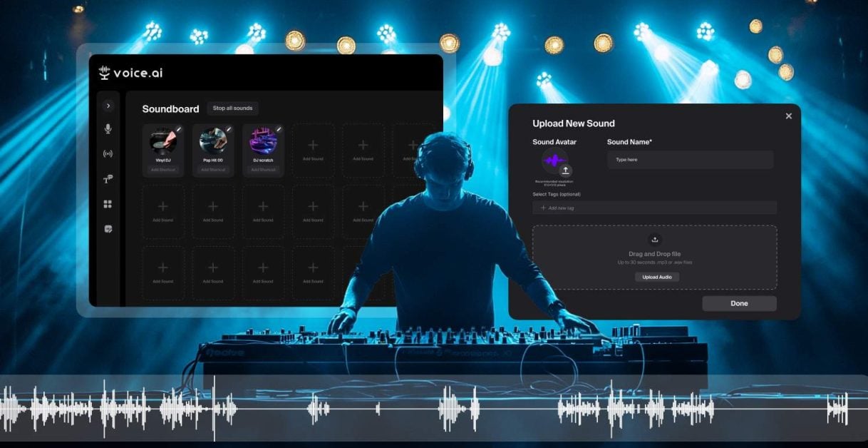
Task: Select the microphone tool in the sidebar
Action: 108,128
